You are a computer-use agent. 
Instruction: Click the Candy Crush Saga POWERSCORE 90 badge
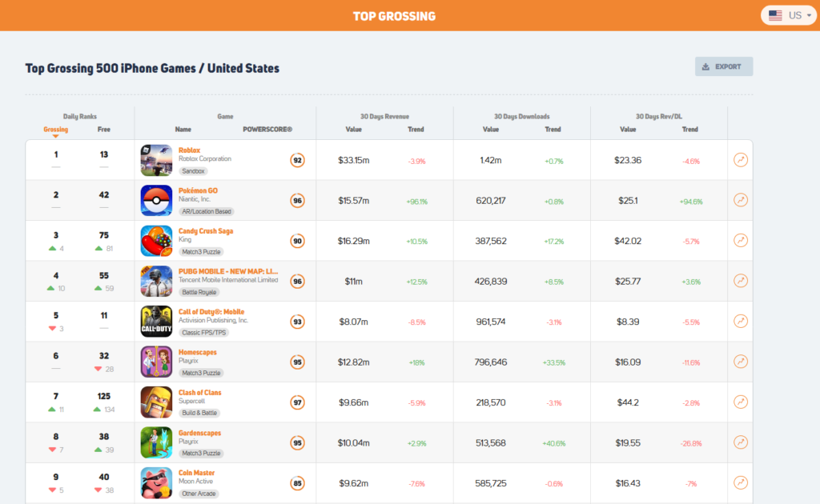point(298,241)
